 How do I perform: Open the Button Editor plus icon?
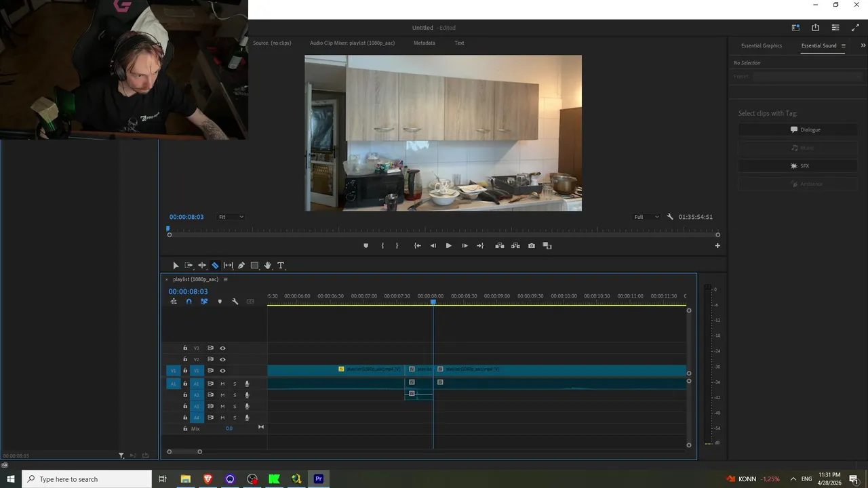coord(717,246)
